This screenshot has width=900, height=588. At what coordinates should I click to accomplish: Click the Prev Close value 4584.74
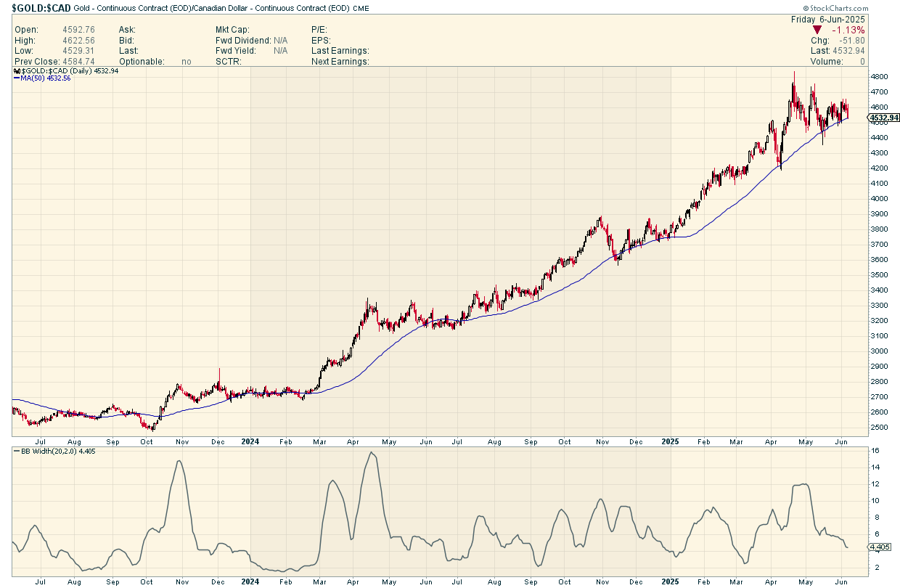click(x=78, y=62)
